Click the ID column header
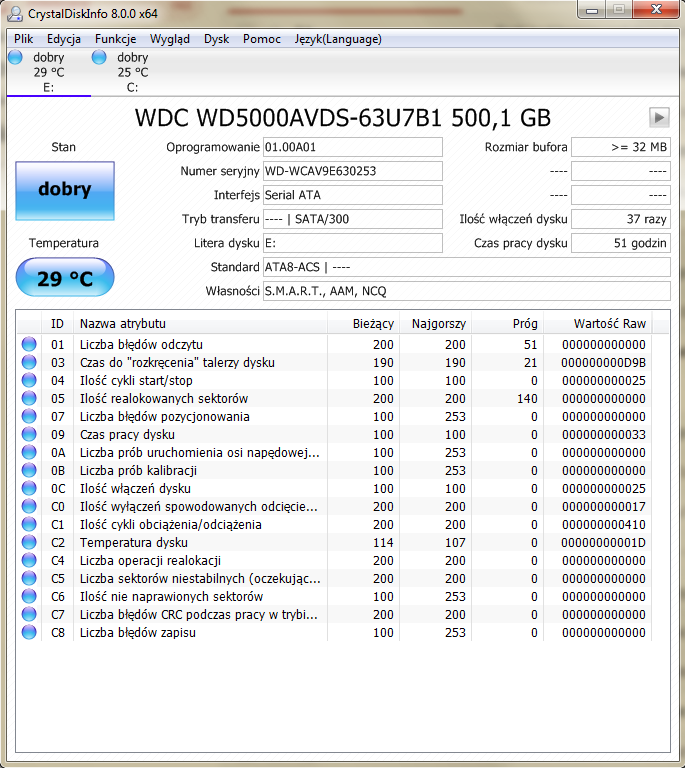The height and width of the screenshot is (768, 685). (57, 324)
